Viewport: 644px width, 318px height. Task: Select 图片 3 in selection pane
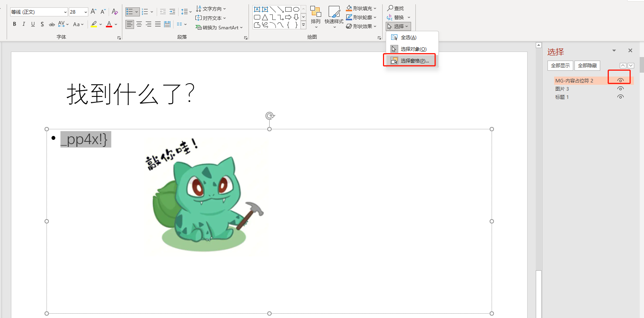[x=562, y=89]
